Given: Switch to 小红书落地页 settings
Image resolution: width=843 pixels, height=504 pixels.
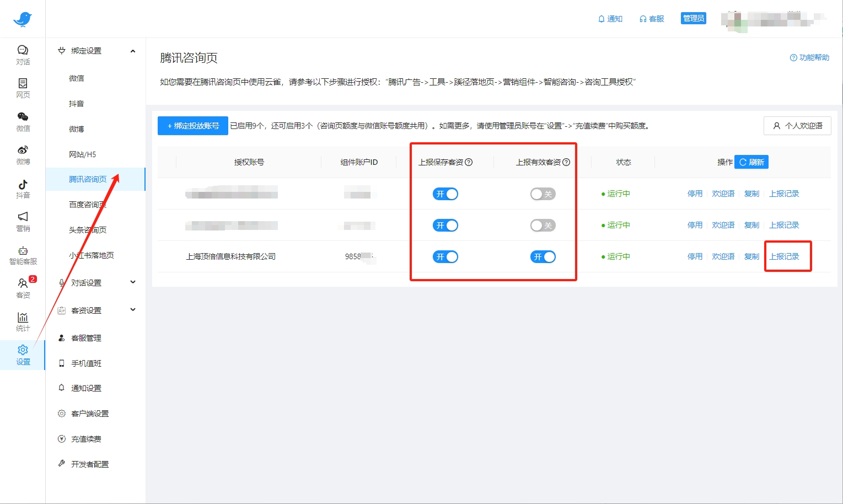Looking at the screenshot, I should coord(91,255).
